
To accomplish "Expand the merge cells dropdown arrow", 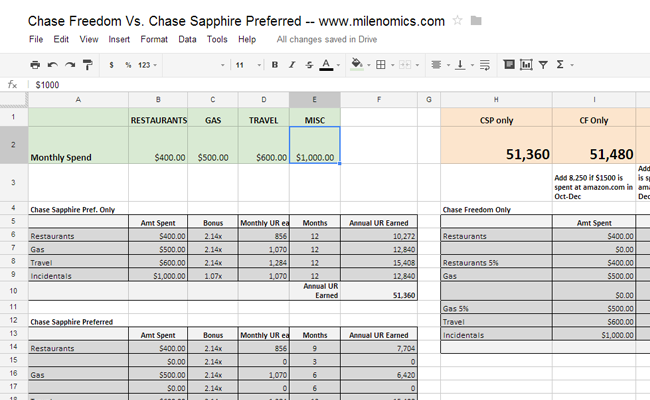I will click(x=417, y=65).
